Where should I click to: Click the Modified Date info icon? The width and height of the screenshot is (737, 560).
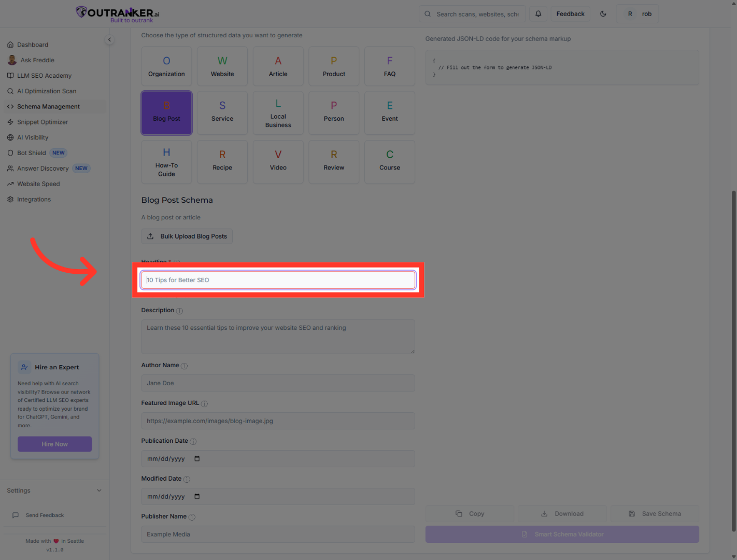(187, 480)
